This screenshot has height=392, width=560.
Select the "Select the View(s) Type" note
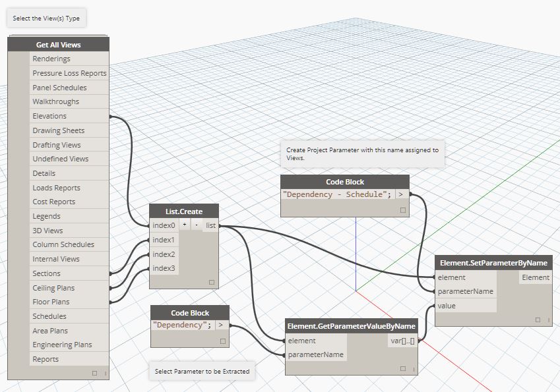tap(46, 18)
